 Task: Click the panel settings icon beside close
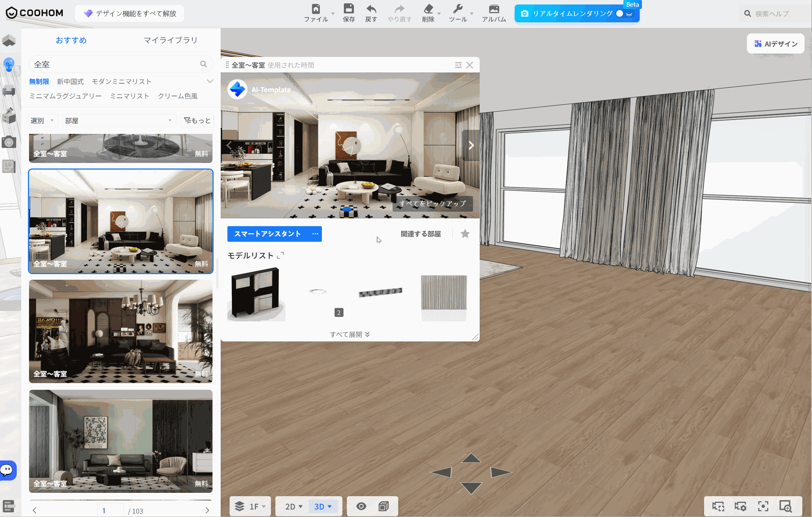[x=458, y=65]
